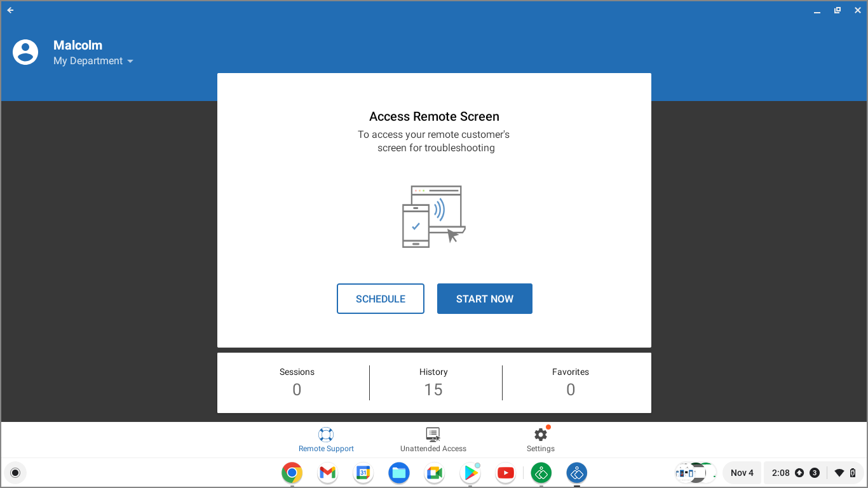Open the Play Store from the shelf
This screenshot has width=868, height=488.
[470, 473]
